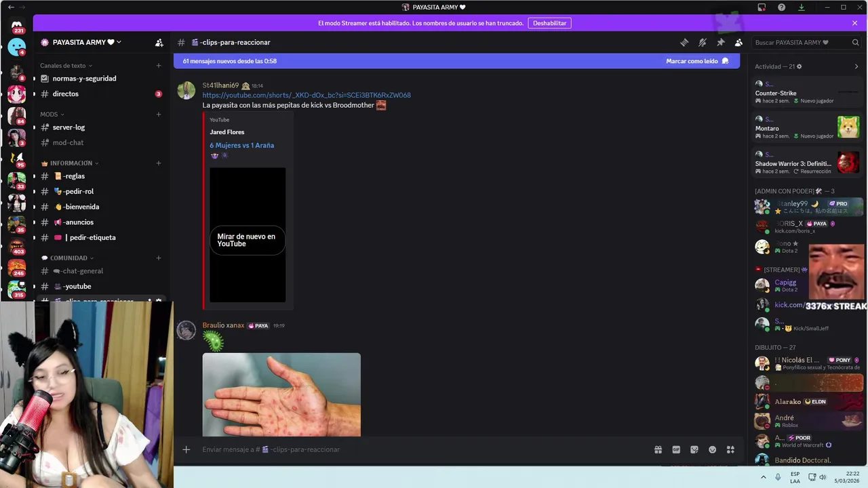Click the invite people icon beside server name
868x488 pixels.
point(159,42)
